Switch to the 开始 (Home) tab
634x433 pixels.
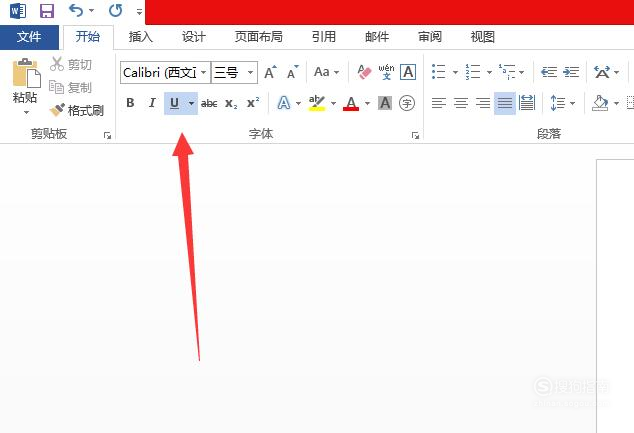pos(88,37)
